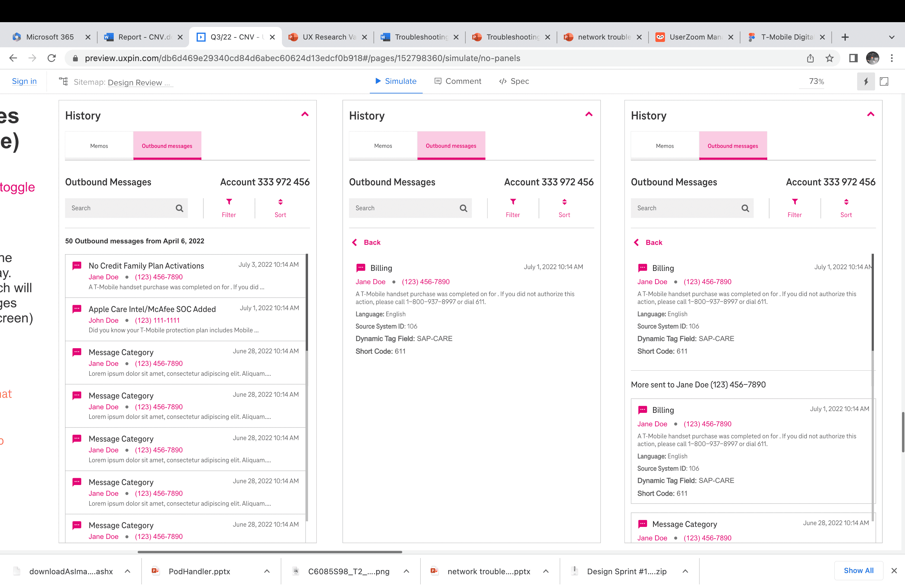Collapse the first History panel chevron
The height and width of the screenshot is (588, 905).
click(x=305, y=114)
